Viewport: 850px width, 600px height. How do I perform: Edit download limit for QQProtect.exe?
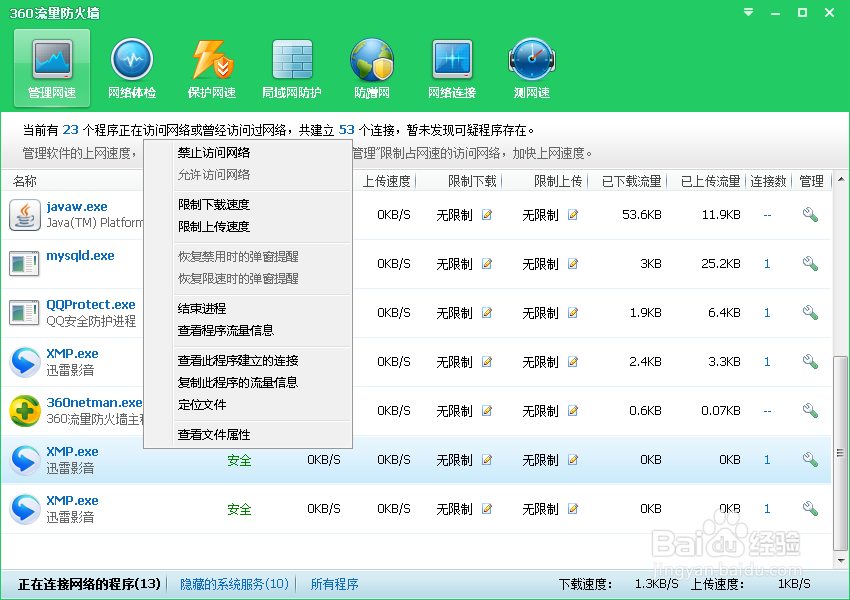pyautogui.click(x=487, y=313)
